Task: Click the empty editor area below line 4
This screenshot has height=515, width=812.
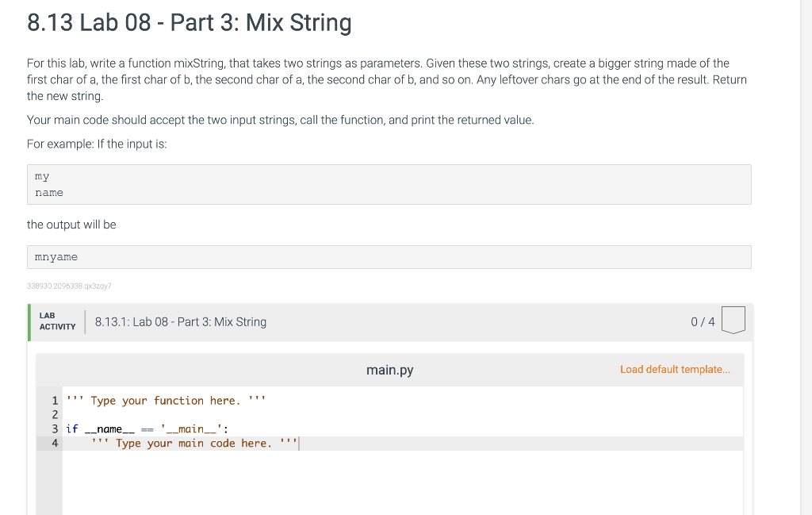Action: [396, 484]
